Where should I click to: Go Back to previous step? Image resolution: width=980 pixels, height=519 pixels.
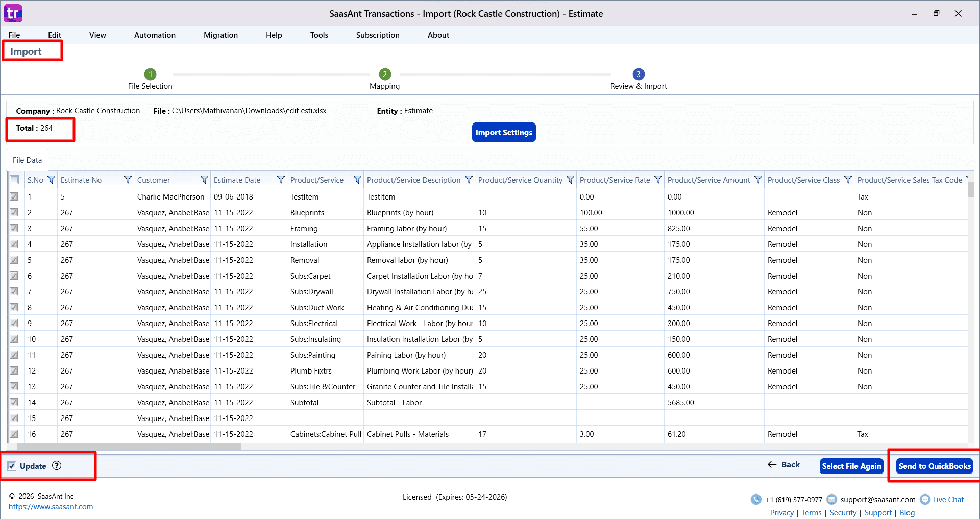[x=783, y=464]
